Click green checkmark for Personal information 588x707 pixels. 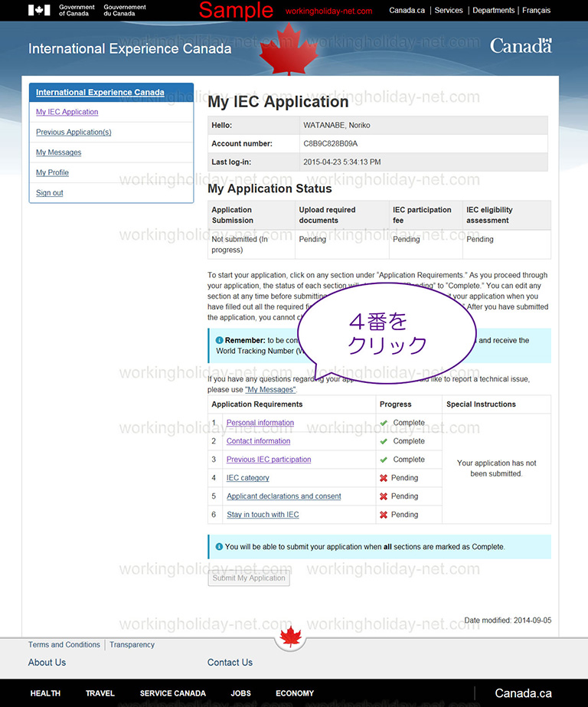384,423
